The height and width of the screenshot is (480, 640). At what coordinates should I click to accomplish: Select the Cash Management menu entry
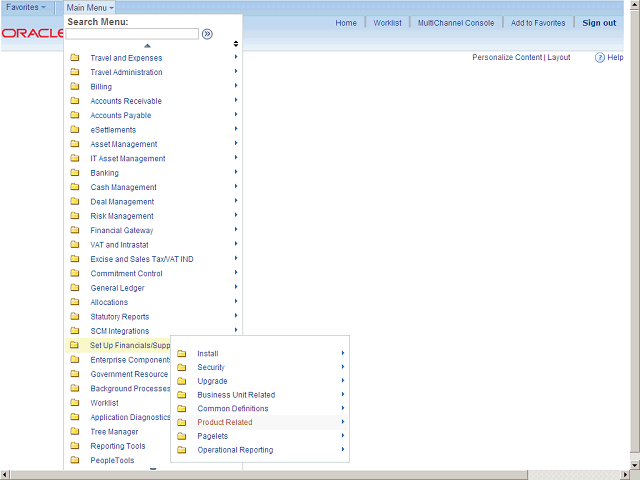coord(123,187)
